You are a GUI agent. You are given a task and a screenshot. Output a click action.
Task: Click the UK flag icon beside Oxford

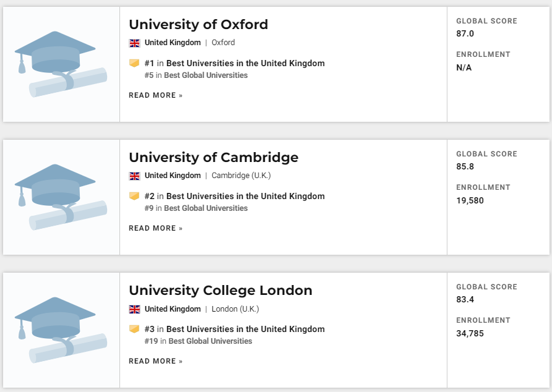(x=134, y=43)
